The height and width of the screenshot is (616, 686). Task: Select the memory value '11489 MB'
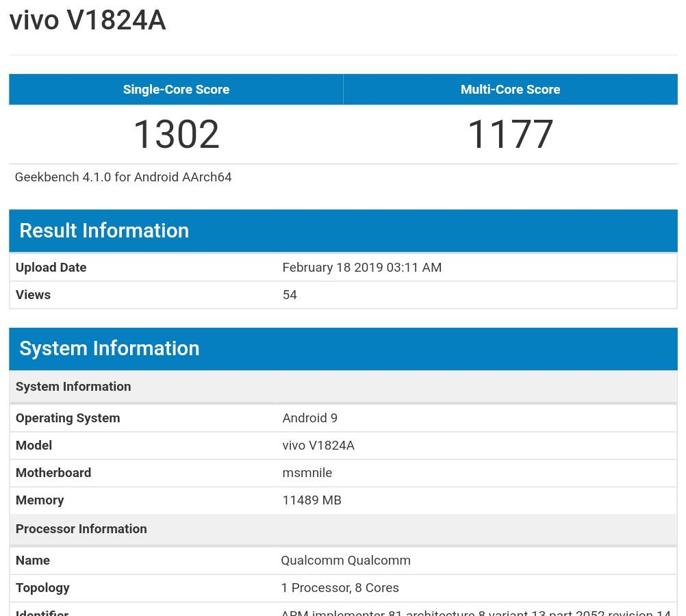[312, 500]
